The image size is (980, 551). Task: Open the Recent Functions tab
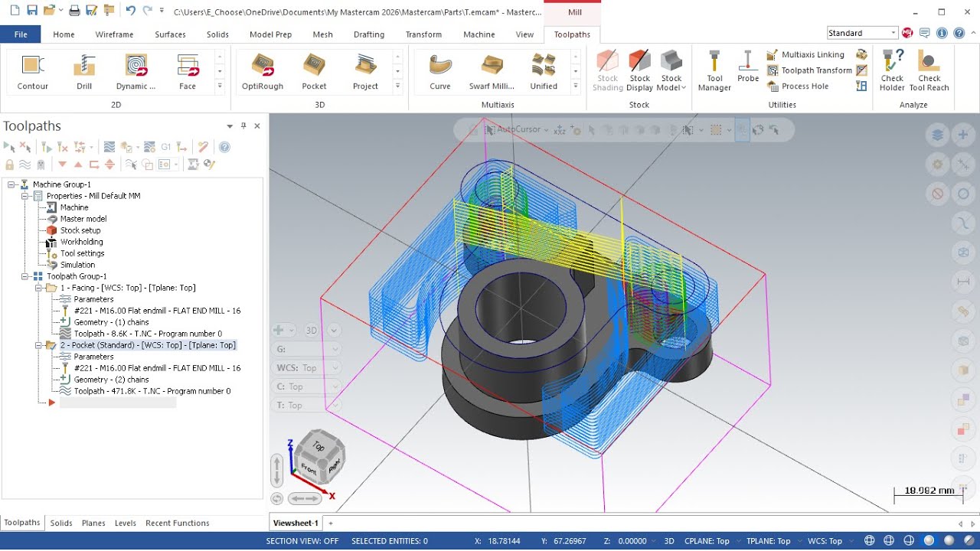click(178, 523)
